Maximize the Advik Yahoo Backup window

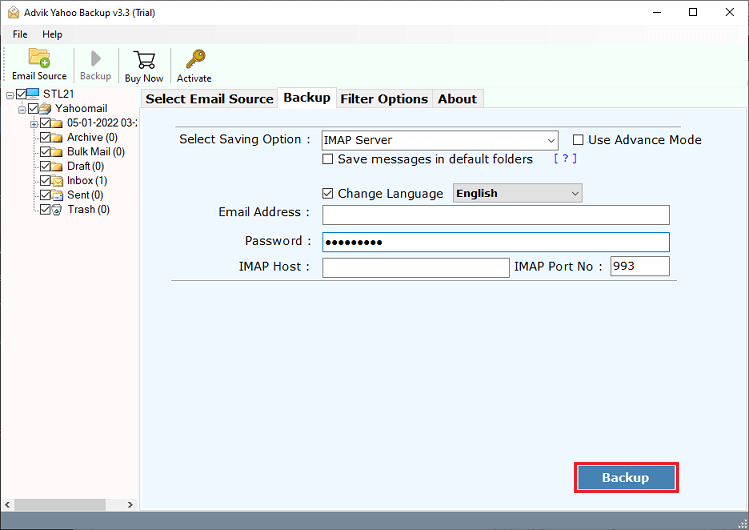click(693, 12)
